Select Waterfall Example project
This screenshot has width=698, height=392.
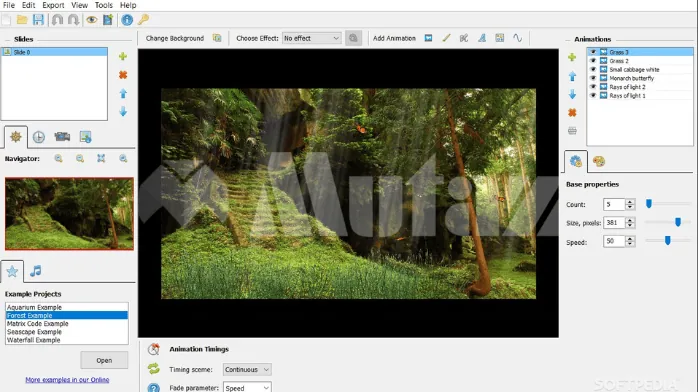pos(67,340)
